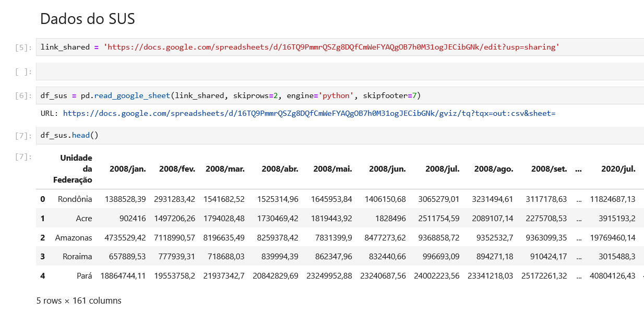Click value 1388528,39 in Rondônia row
This screenshot has width=644, height=313.
125,199
